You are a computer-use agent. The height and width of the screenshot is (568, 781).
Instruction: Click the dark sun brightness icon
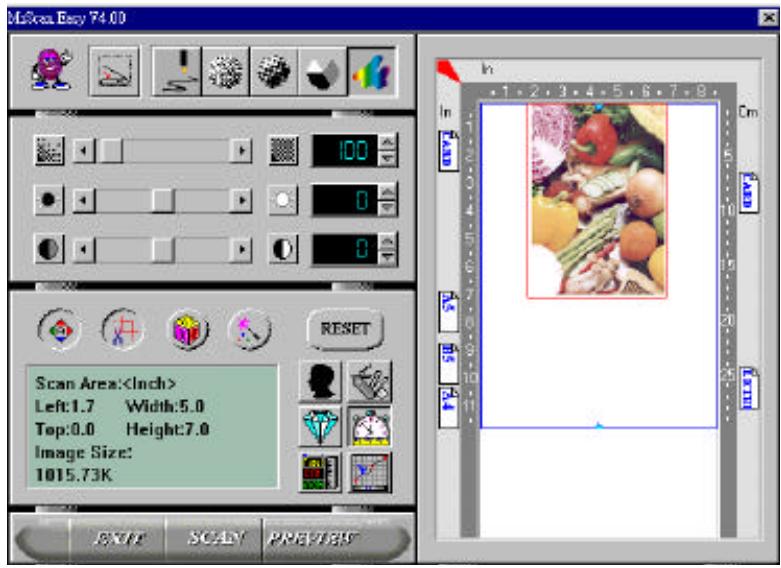click(49, 200)
